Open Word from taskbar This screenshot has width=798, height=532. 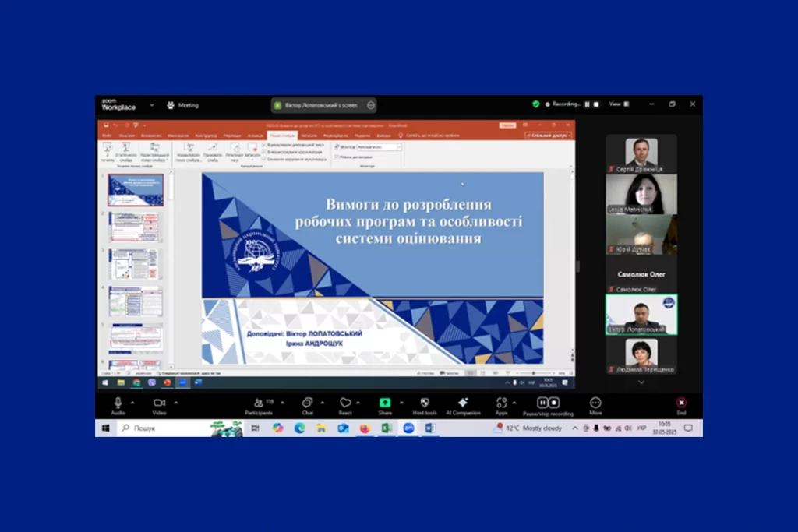430,428
